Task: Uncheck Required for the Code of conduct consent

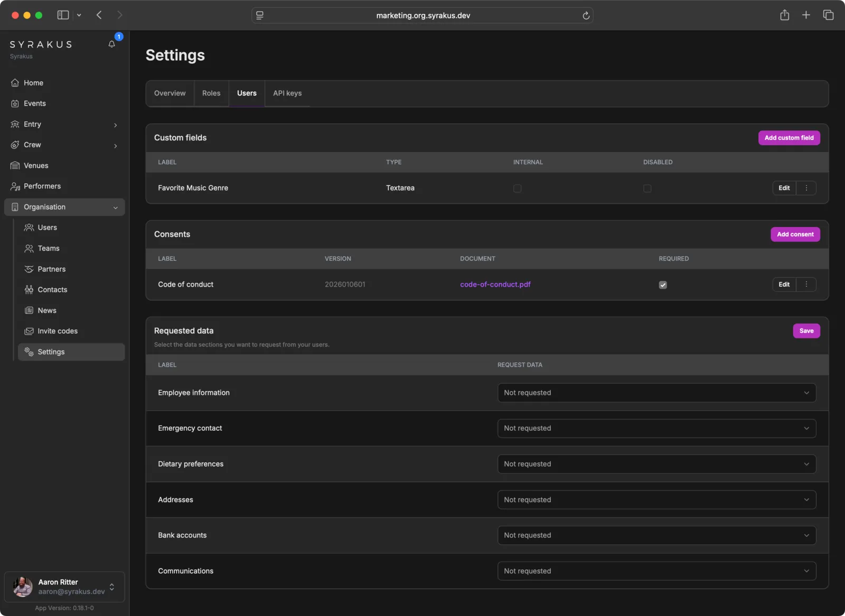Action: point(663,285)
